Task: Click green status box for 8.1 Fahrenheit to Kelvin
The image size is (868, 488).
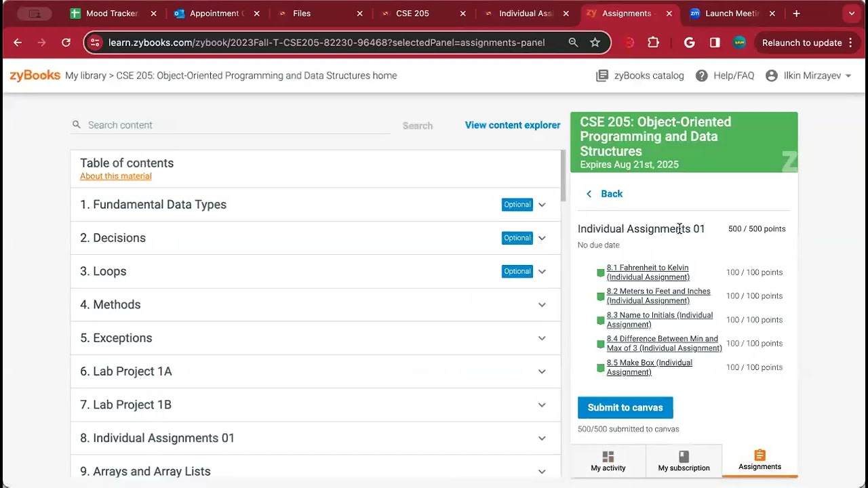Action: click(x=600, y=273)
